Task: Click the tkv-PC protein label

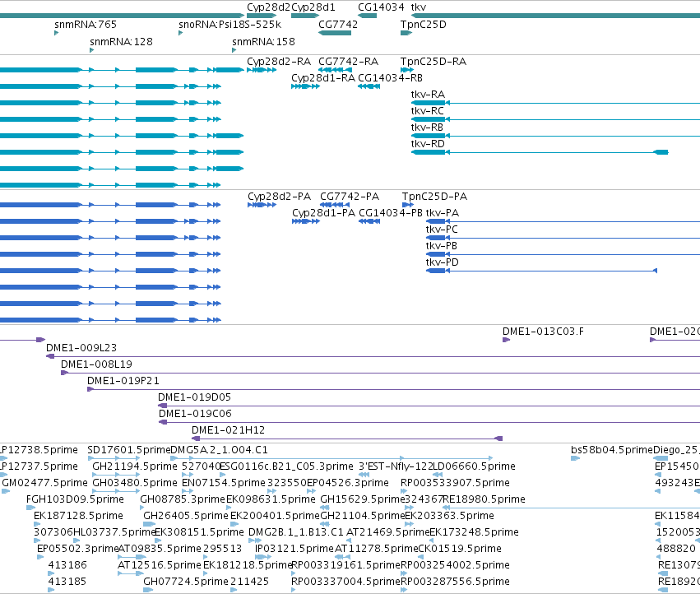Action: (442, 230)
